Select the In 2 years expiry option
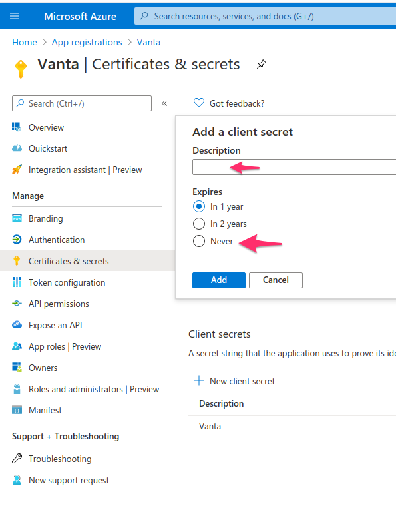This screenshot has width=396, height=532. pyautogui.click(x=199, y=224)
